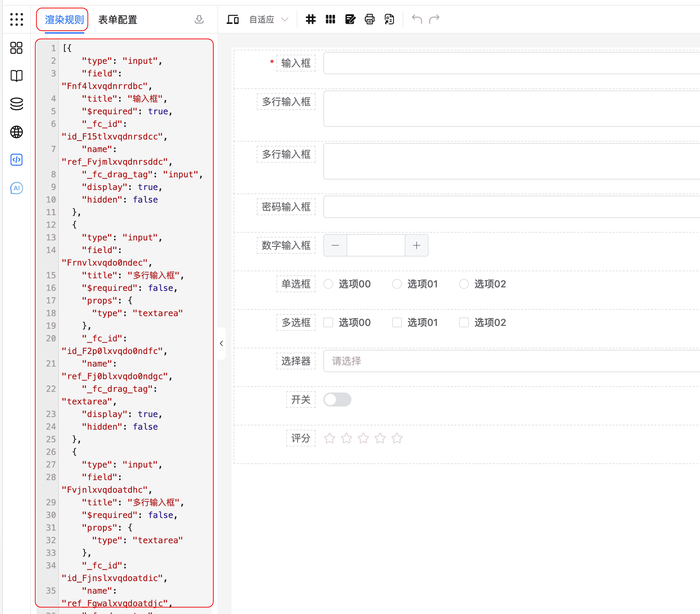The height and width of the screenshot is (614, 700).
Task: Open the globe language icon in sidebar
Action: click(16, 132)
